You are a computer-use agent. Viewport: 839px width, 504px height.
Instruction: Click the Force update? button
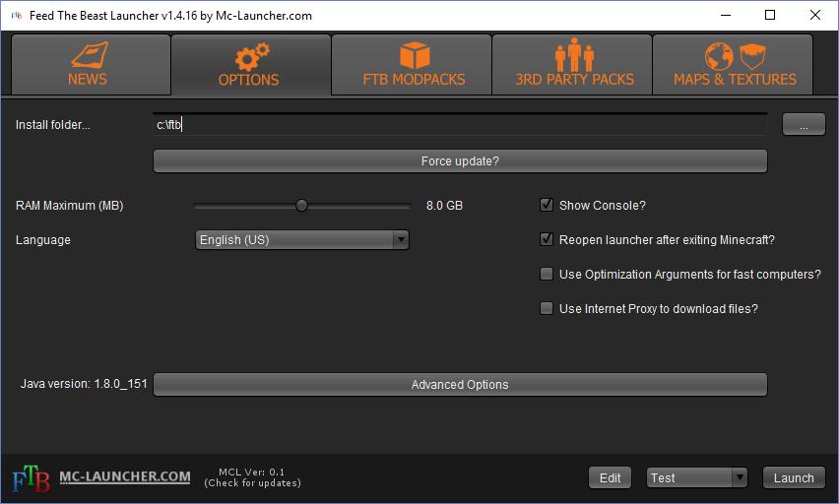[460, 161]
